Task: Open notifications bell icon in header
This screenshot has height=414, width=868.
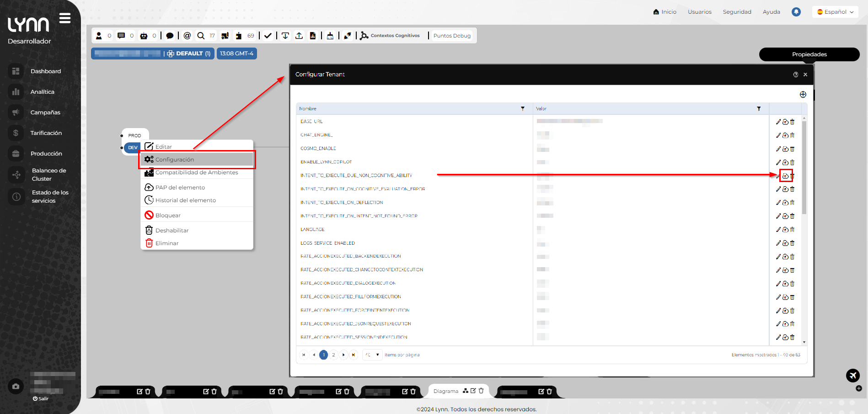Action: (796, 12)
